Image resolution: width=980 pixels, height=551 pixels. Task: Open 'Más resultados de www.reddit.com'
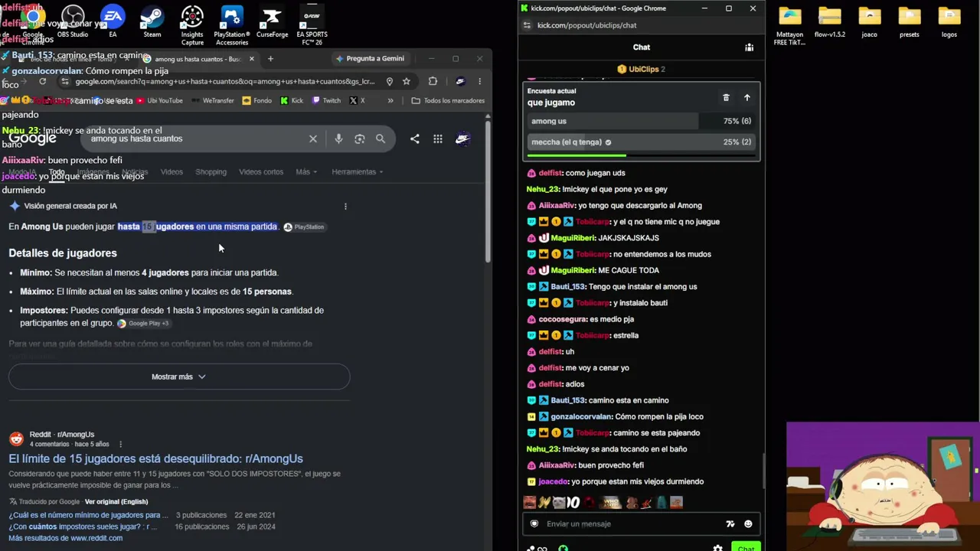pyautogui.click(x=65, y=538)
